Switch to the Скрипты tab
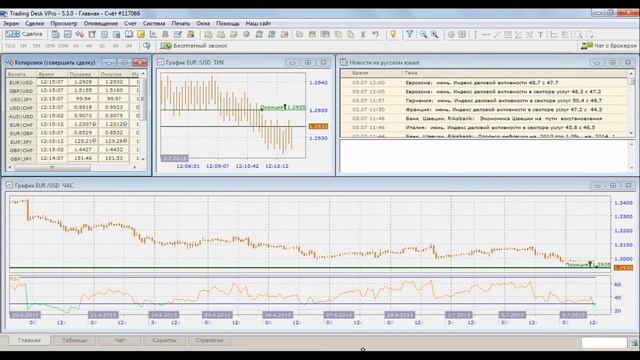Image resolution: width=640 pixels, height=360 pixels. coord(164,340)
